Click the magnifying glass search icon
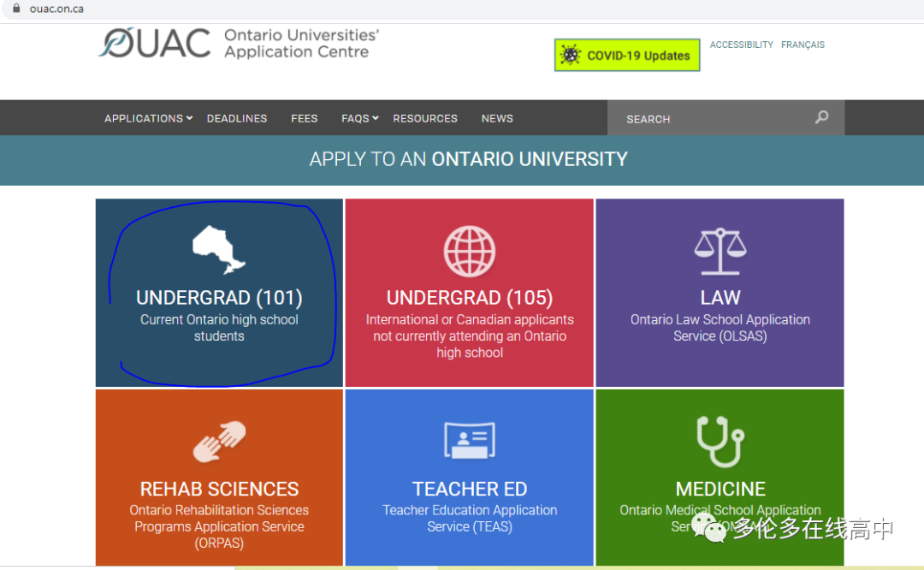The width and height of the screenshot is (924, 570). 821,117
